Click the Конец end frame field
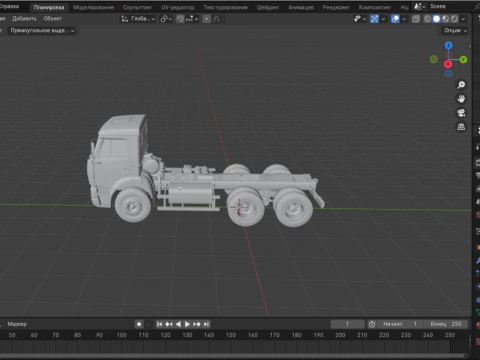The image size is (480, 360). pyautogui.click(x=446, y=324)
